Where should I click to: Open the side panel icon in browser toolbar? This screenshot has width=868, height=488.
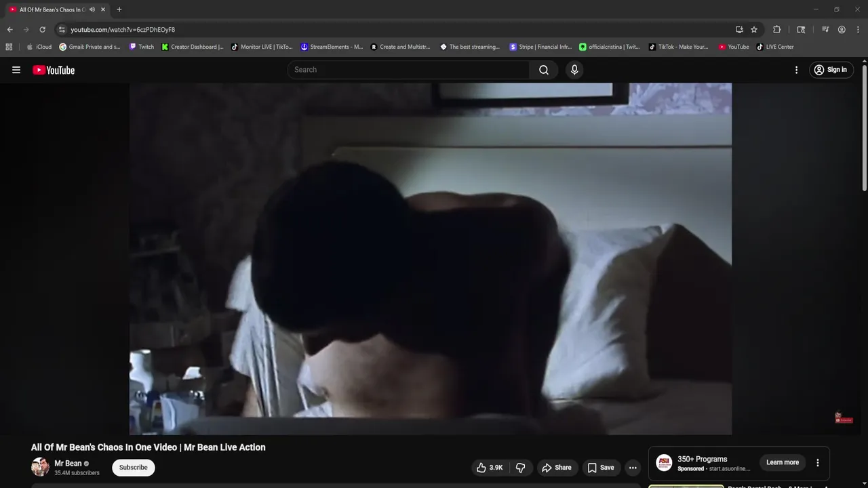(801, 30)
